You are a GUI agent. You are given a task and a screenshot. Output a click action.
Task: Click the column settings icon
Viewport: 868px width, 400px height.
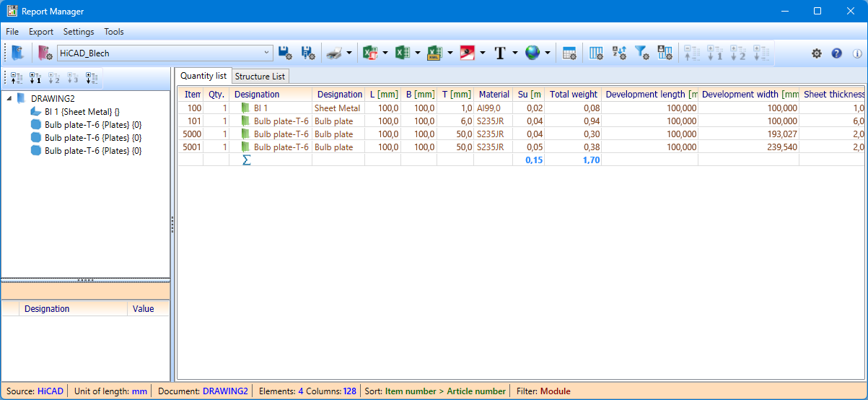596,53
